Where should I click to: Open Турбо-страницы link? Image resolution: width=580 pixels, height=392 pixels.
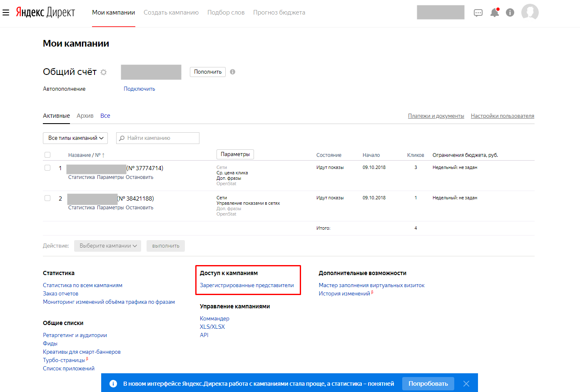(x=64, y=360)
